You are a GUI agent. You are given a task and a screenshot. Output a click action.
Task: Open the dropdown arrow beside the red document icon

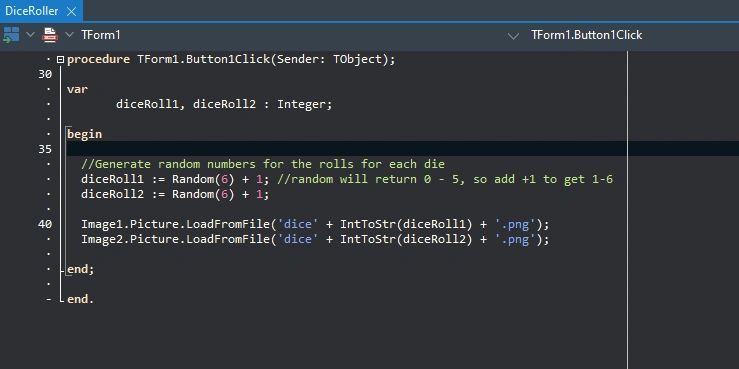[69, 34]
